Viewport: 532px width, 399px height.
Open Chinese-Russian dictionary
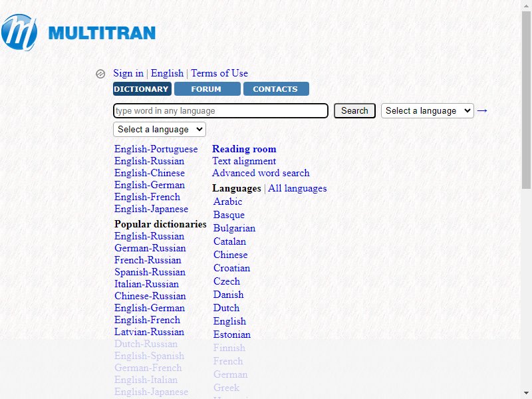[x=150, y=296]
